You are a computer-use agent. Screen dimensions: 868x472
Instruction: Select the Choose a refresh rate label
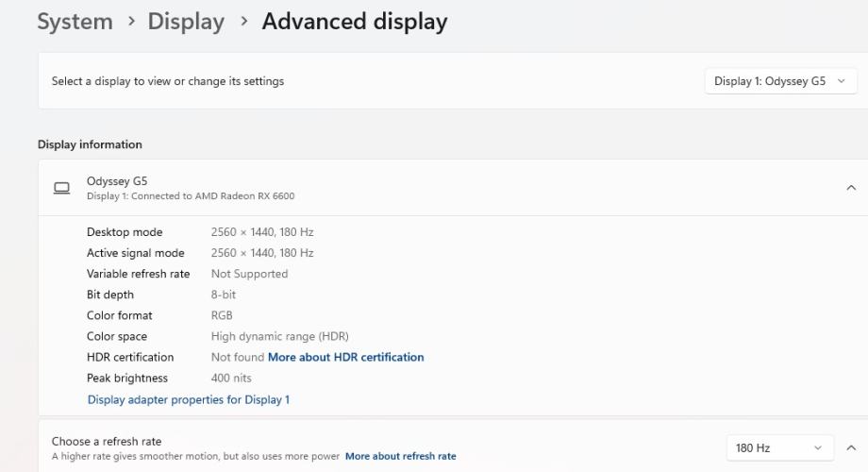tap(107, 441)
